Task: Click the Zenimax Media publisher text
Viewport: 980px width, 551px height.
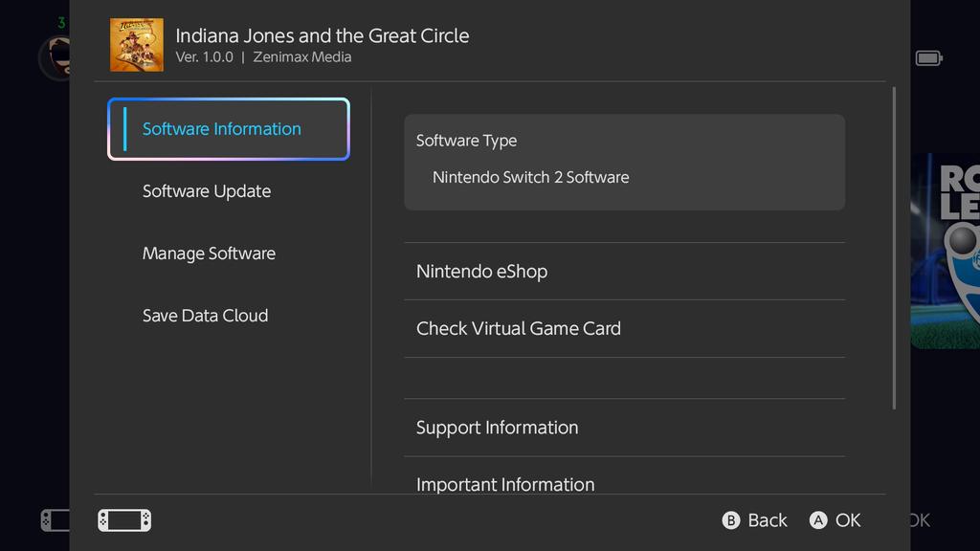Action: pyautogui.click(x=301, y=56)
